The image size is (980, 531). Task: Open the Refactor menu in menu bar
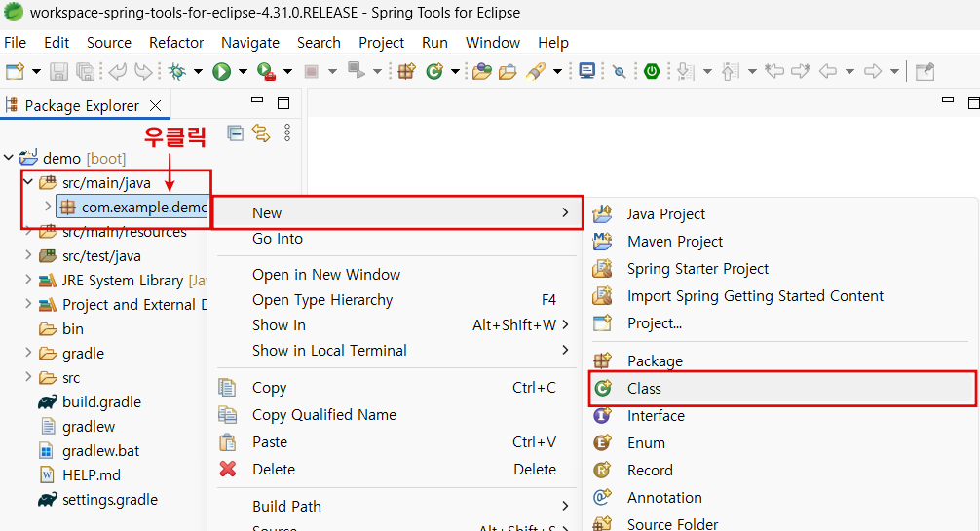pos(176,43)
